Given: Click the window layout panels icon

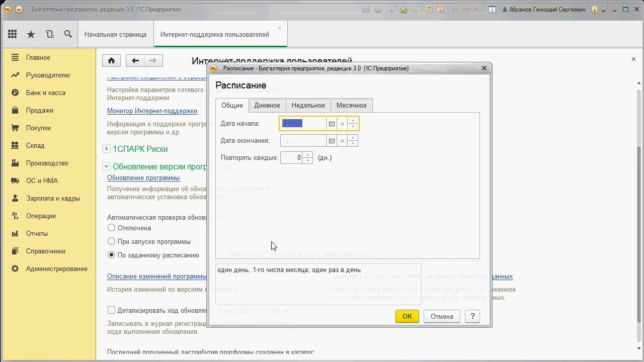Looking at the screenshot, I should tap(493, 10).
